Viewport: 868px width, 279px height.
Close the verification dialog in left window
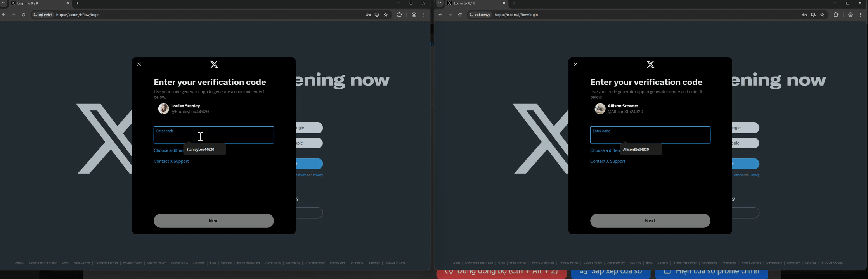coord(139,64)
